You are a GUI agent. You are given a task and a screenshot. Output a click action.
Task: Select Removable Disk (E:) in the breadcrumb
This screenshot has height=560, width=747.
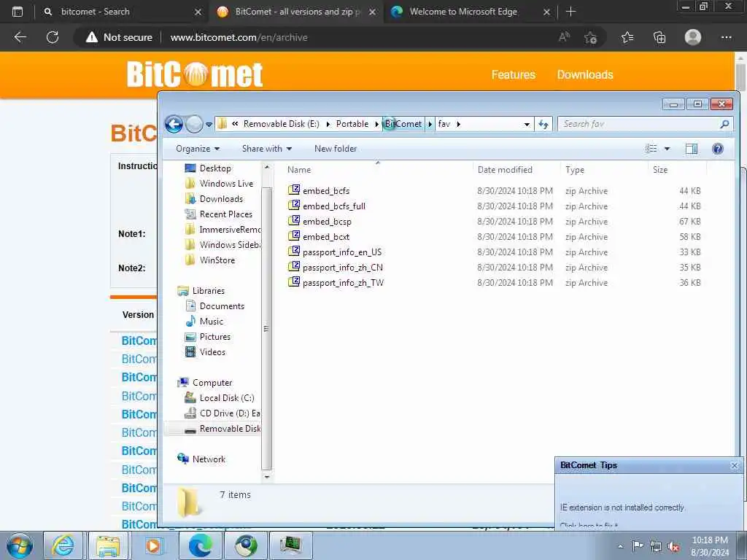tap(281, 124)
